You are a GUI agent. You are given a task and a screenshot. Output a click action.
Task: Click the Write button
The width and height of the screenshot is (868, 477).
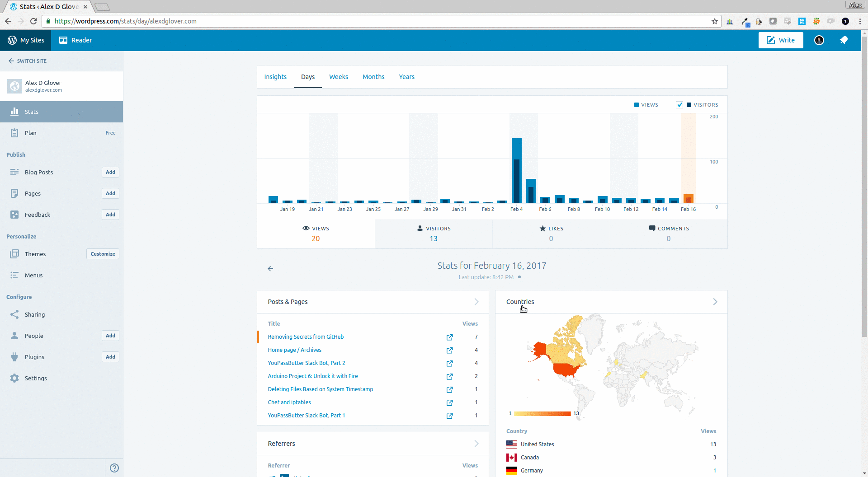click(x=781, y=40)
